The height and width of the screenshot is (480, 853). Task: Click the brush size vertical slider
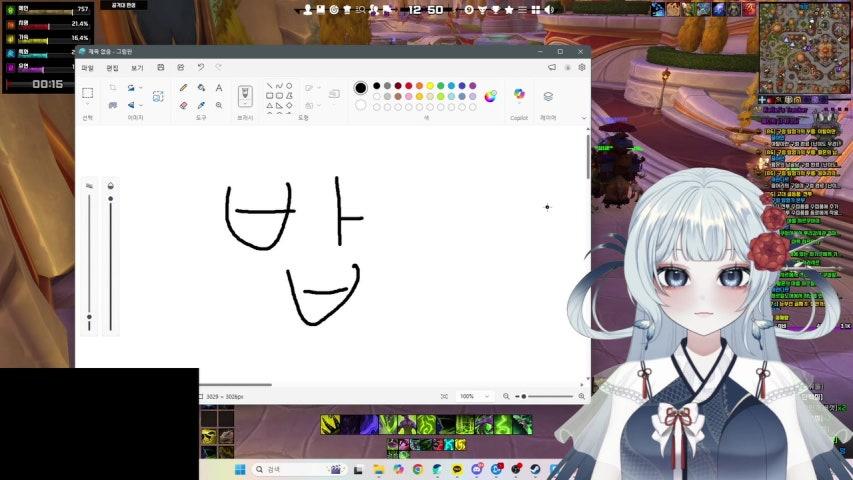click(89, 262)
